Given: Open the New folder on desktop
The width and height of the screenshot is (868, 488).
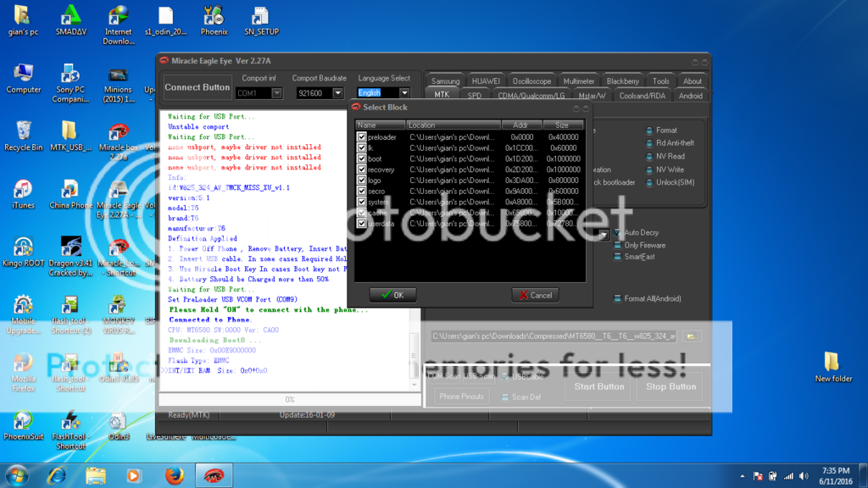Looking at the screenshot, I should [834, 364].
